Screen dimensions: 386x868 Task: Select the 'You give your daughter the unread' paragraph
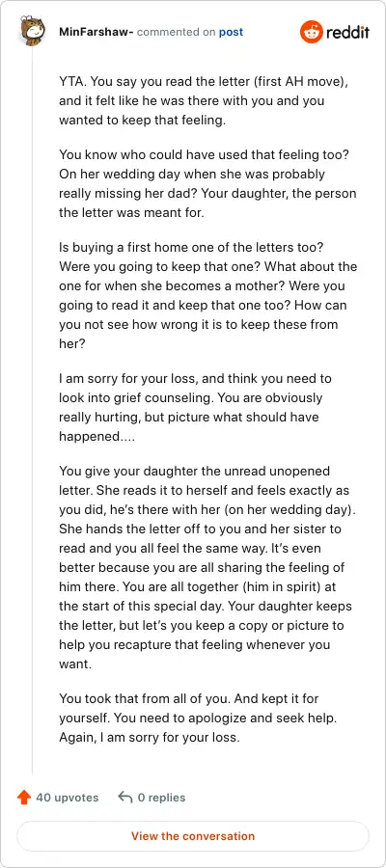207,567
